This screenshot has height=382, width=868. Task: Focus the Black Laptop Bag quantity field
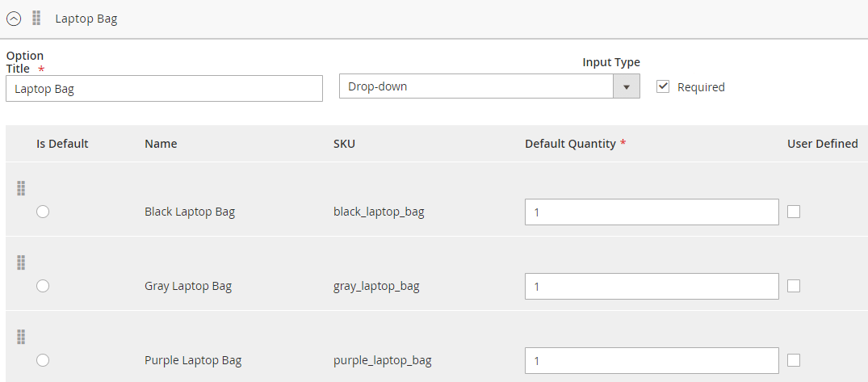[652, 212]
